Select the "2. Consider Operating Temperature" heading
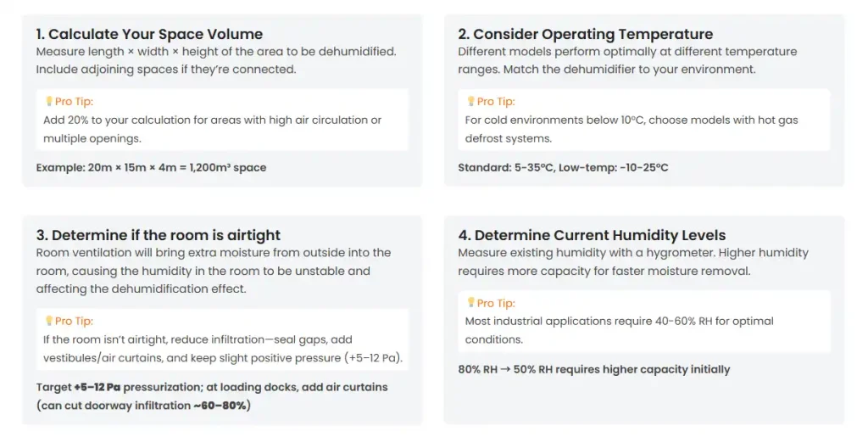Screen dimensions: 868x437 point(585,35)
